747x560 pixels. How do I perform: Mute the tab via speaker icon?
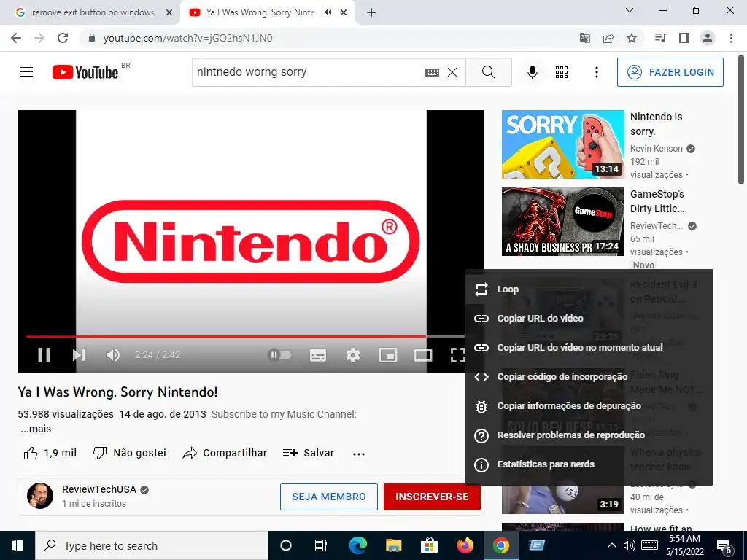328,12
